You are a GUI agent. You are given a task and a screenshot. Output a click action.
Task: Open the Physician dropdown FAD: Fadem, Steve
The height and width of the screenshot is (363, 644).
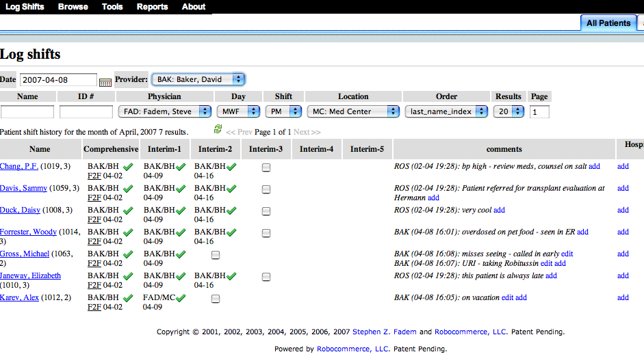pos(165,111)
